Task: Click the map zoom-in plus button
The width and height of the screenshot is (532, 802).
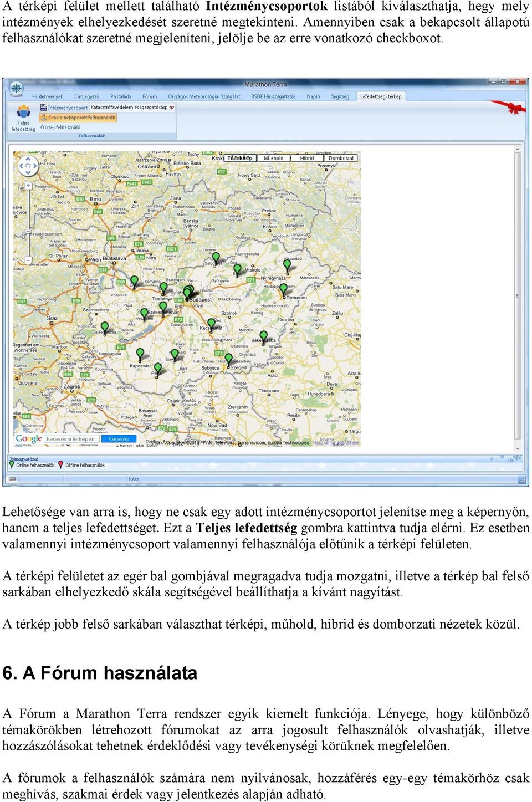Action: (28, 186)
